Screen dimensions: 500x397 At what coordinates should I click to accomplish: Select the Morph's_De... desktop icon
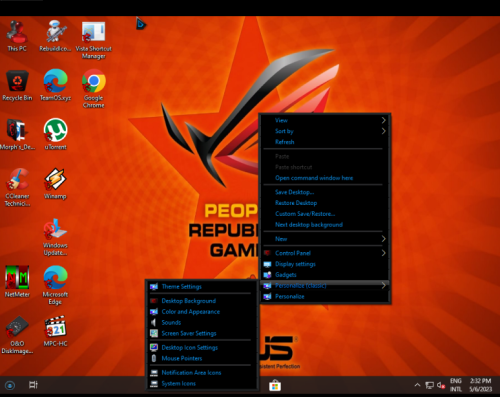coord(17,134)
